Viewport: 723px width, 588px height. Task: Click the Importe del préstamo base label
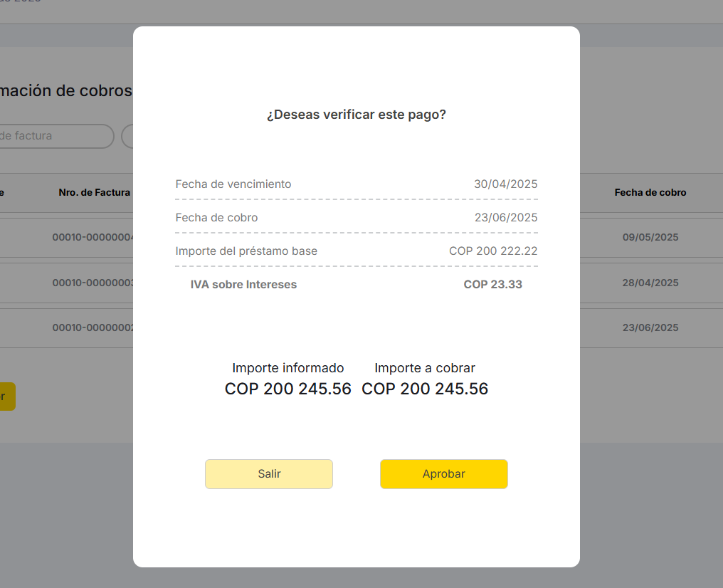[x=246, y=251]
